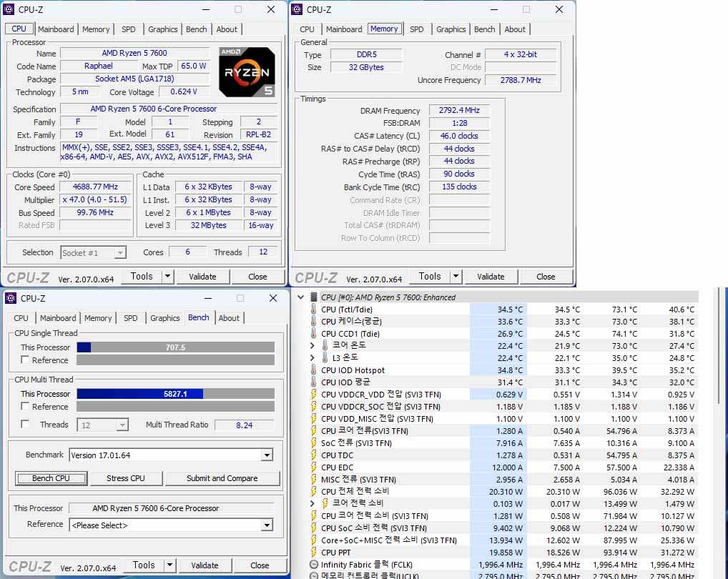Image resolution: width=728 pixels, height=579 pixels.
Task: Click single thread score bar 707.5
Action: tap(175, 347)
